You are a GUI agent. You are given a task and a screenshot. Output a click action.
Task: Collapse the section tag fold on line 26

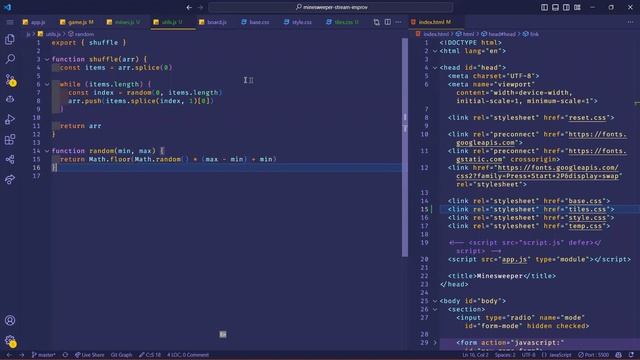pos(435,309)
